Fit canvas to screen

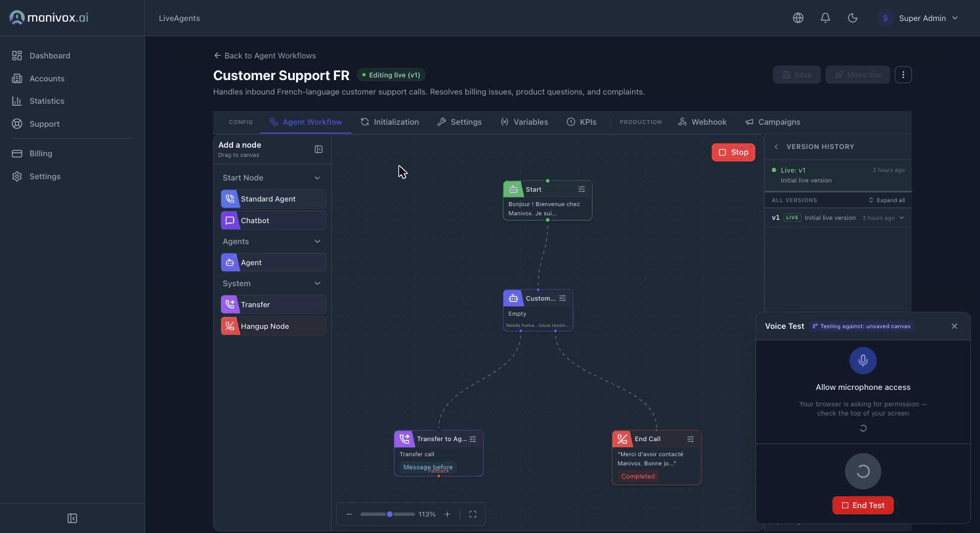tap(473, 514)
